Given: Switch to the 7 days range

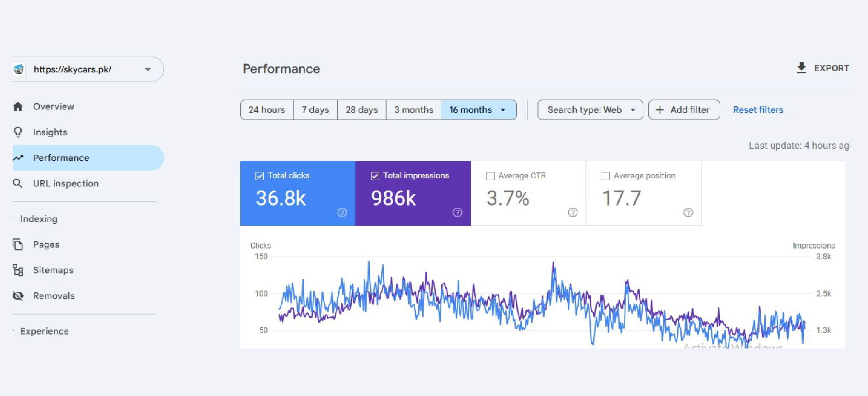Looking at the screenshot, I should click(x=315, y=110).
